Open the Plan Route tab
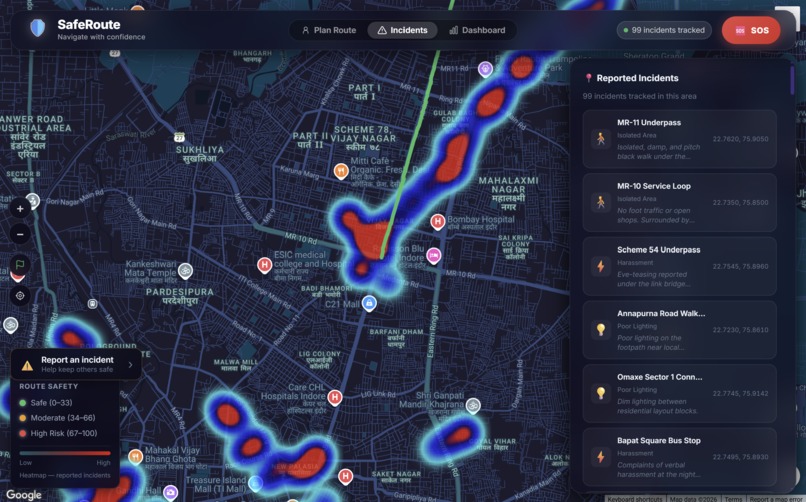The image size is (806, 502). [x=329, y=30]
